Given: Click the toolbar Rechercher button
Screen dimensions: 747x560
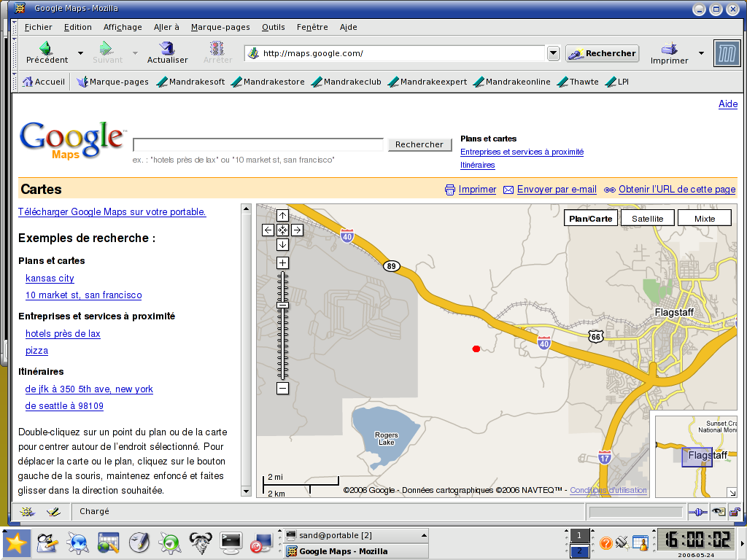Looking at the screenshot, I should 602,53.
